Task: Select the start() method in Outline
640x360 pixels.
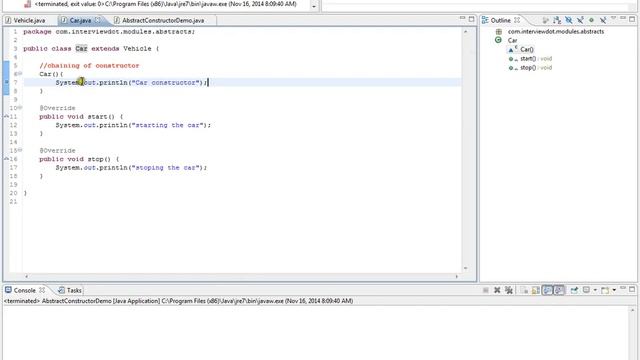Action: (x=536, y=58)
